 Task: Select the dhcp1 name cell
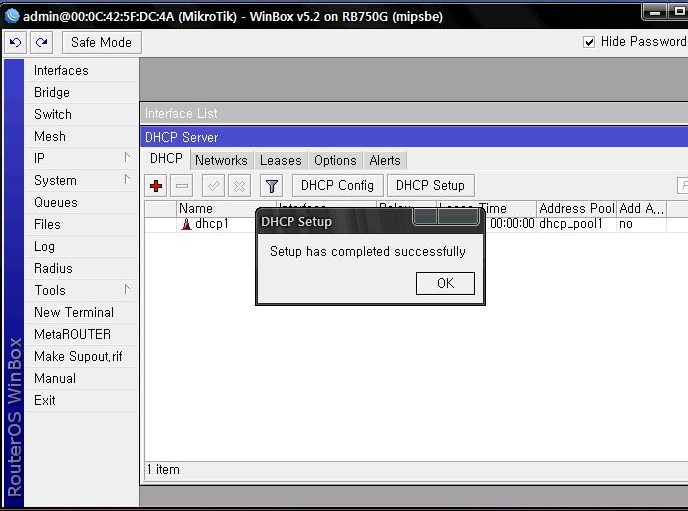tap(211, 224)
